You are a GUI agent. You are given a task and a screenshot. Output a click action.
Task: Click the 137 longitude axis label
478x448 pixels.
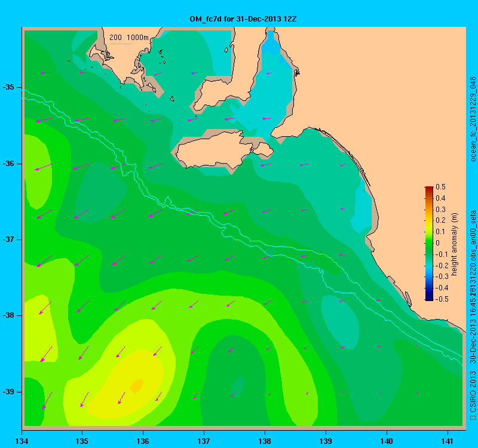(204, 441)
